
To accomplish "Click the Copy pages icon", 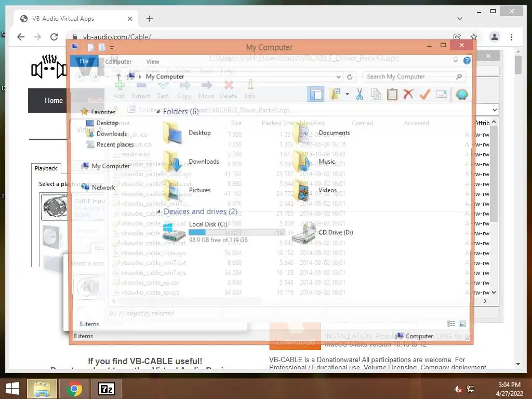I will (x=376, y=95).
